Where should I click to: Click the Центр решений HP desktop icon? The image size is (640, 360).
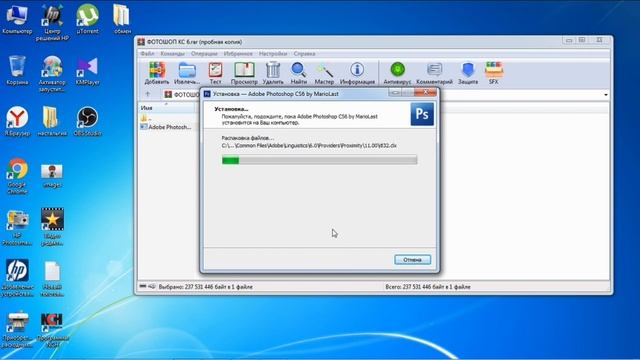coord(52,22)
